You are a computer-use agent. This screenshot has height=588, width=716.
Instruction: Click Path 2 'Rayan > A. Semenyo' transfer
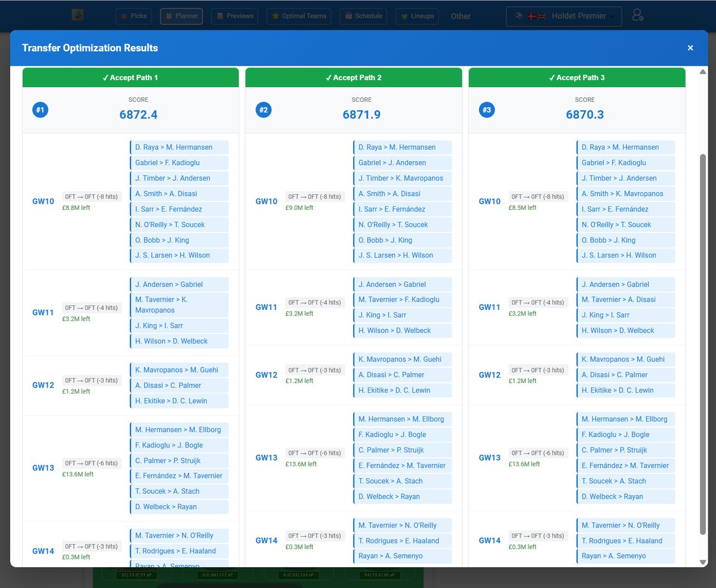pos(402,556)
